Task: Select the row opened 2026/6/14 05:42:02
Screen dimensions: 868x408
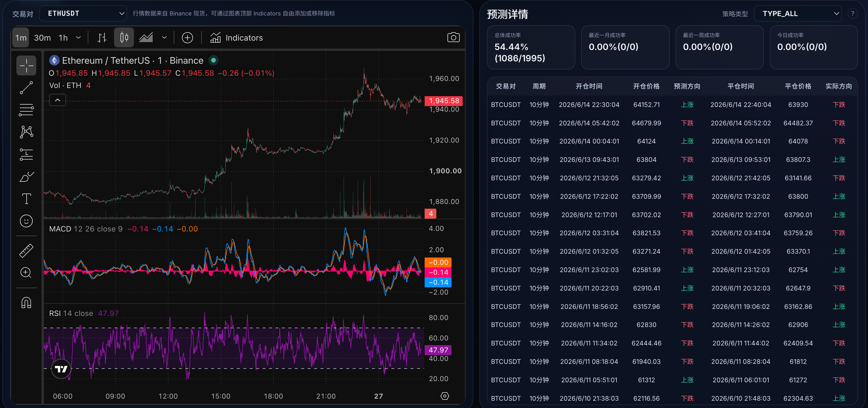Action: click(672, 123)
